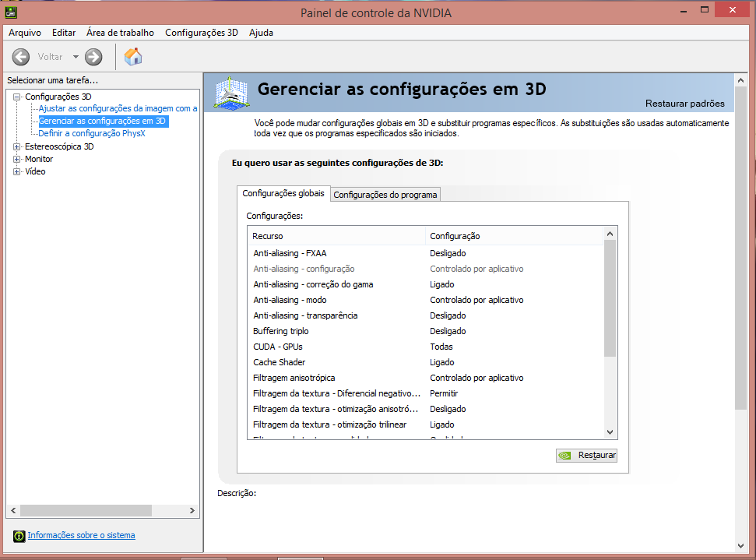The width and height of the screenshot is (756, 560).
Task: Click the Voltar toolbar label
Action: point(50,57)
